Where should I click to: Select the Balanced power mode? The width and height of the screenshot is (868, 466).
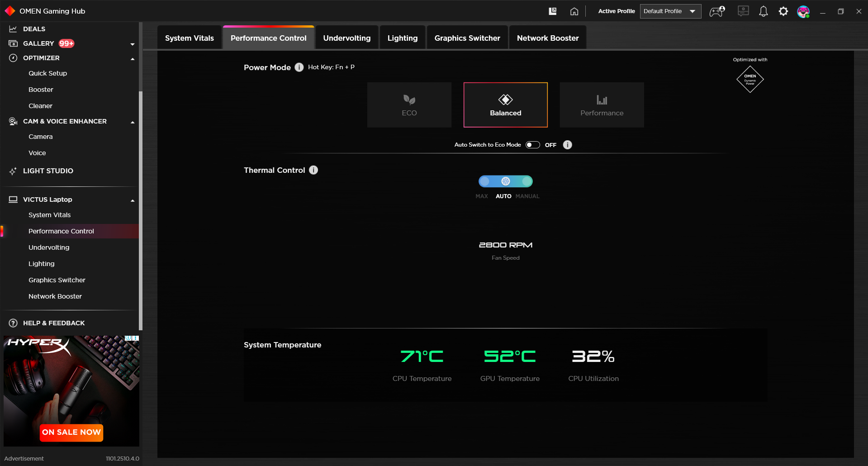tap(506, 105)
